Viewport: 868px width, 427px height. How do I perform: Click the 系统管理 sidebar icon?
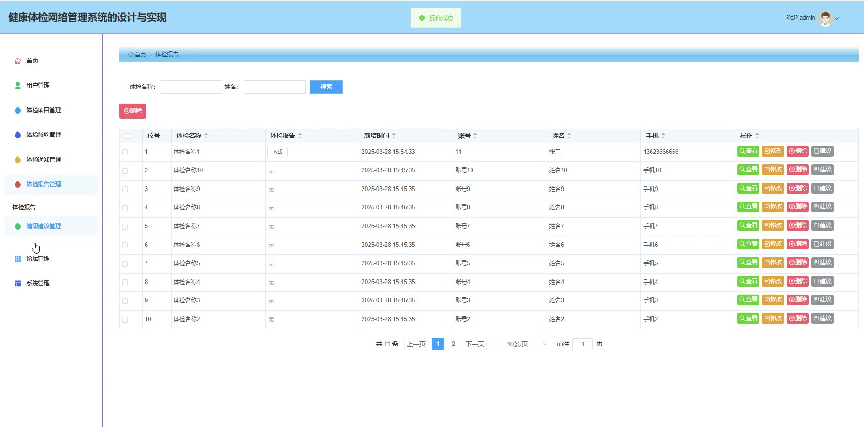point(17,284)
